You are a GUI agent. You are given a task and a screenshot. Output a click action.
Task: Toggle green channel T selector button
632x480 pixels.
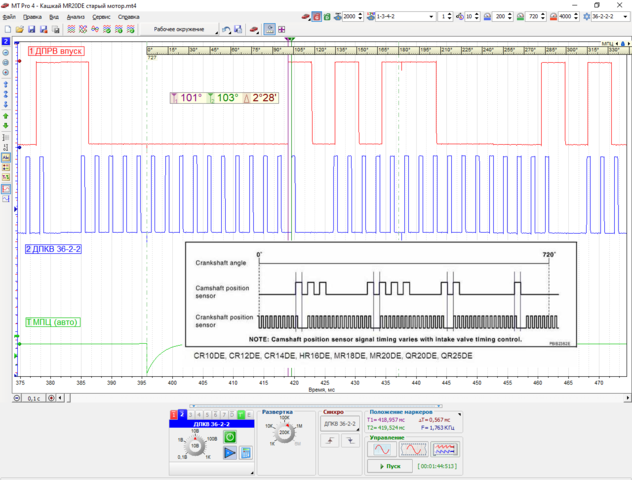click(239, 414)
